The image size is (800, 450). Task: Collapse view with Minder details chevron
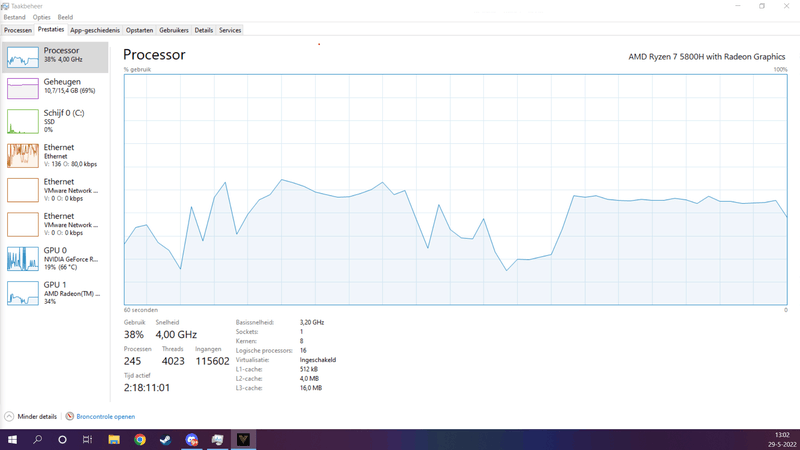(9, 416)
